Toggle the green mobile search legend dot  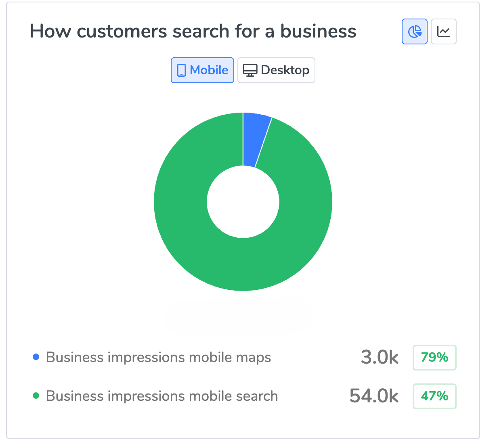click(x=36, y=396)
